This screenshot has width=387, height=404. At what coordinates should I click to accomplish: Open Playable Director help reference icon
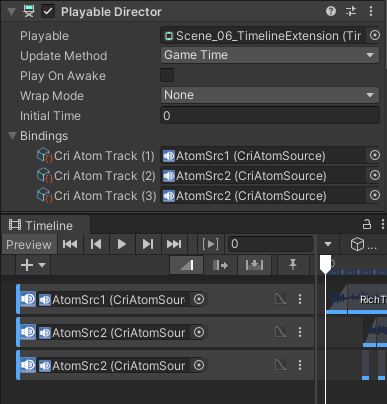tap(331, 11)
